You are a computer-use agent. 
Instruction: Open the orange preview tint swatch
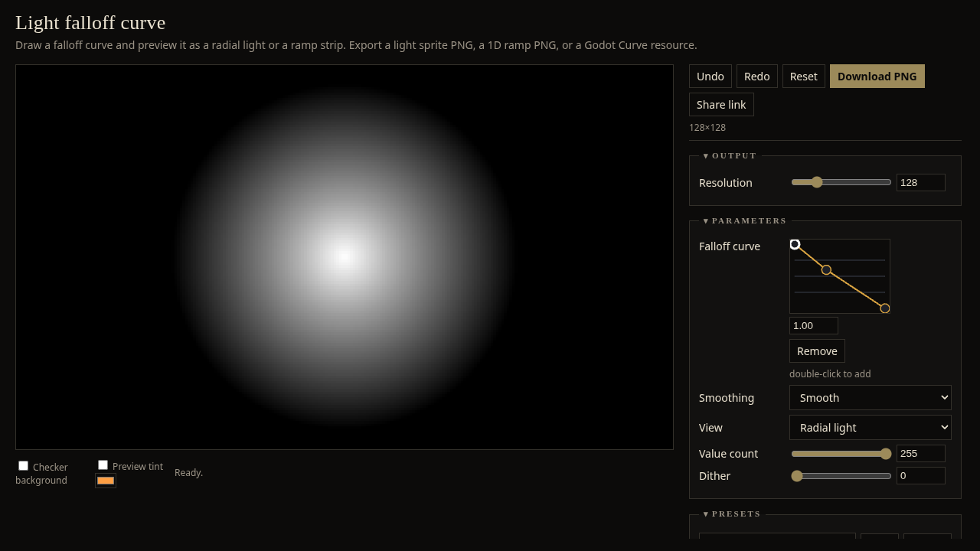pyautogui.click(x=106, y=481)
